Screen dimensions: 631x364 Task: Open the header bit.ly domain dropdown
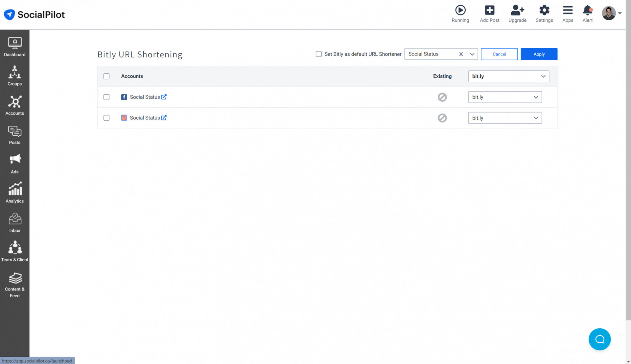(x=508, y=76)
